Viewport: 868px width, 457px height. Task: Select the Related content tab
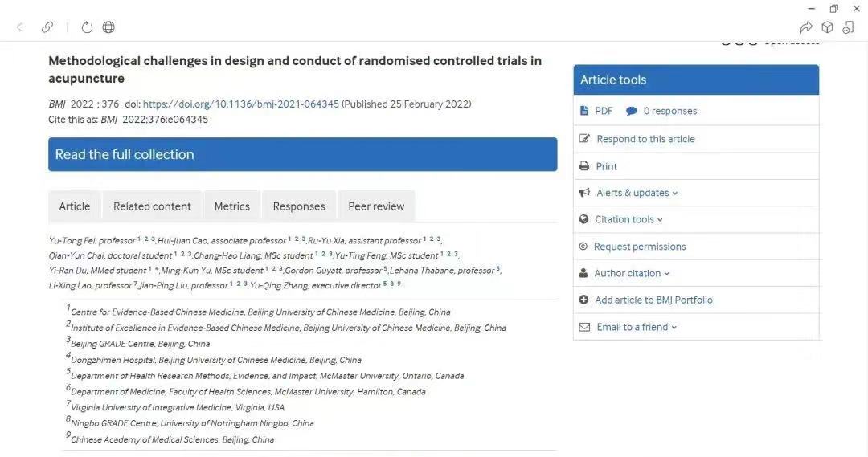152,206
